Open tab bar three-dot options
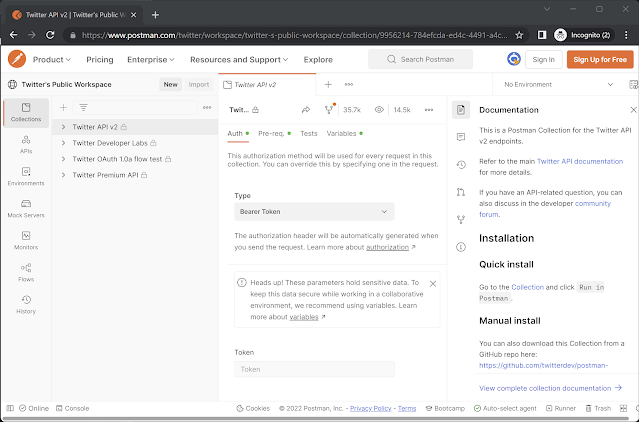 pos(349,84)
